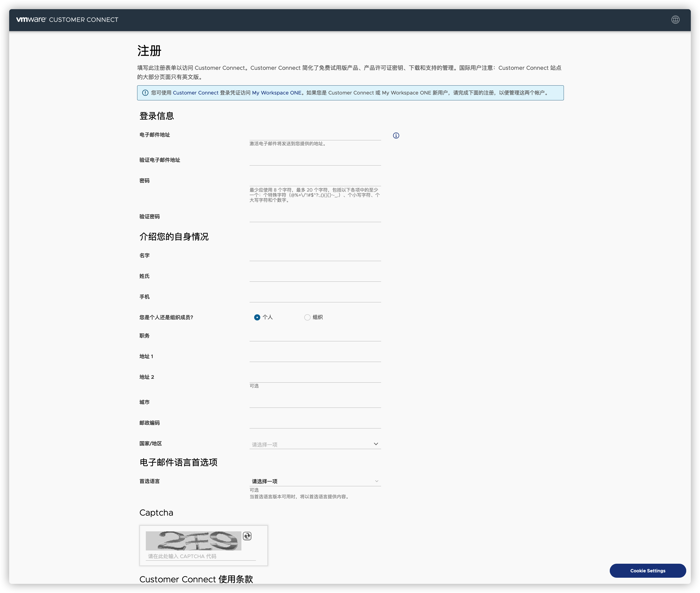Open the My Workspace ONE link
The image size is (700, 593).
pyautogui.click(x=277, y=93)
